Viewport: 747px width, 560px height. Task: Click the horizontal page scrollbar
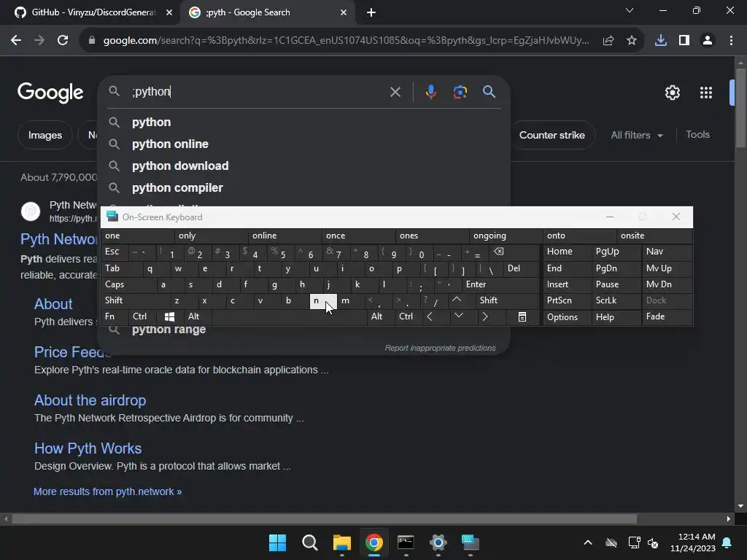point(324,518)
